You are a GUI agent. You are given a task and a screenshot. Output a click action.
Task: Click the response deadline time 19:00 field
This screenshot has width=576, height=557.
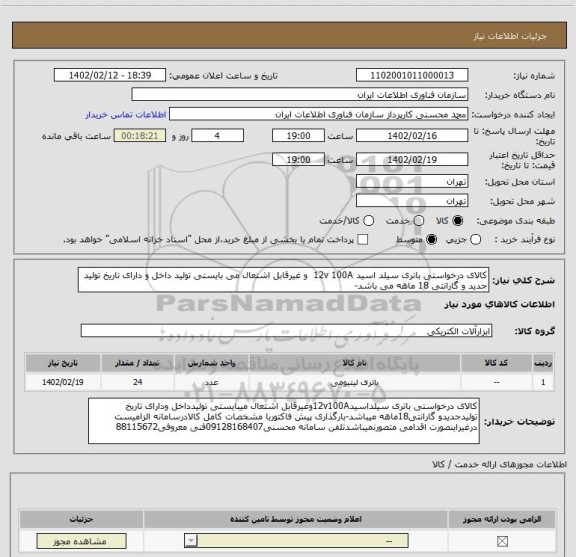point(298,136)
